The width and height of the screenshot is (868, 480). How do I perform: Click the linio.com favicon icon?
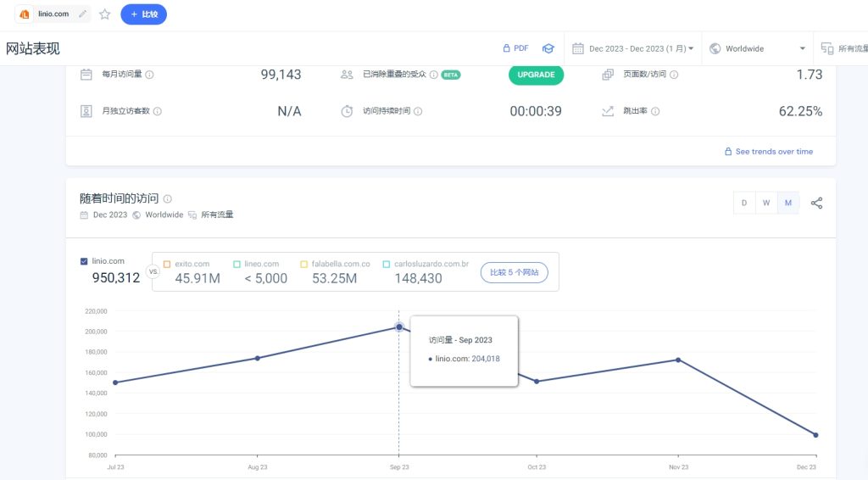click(25, 14)
